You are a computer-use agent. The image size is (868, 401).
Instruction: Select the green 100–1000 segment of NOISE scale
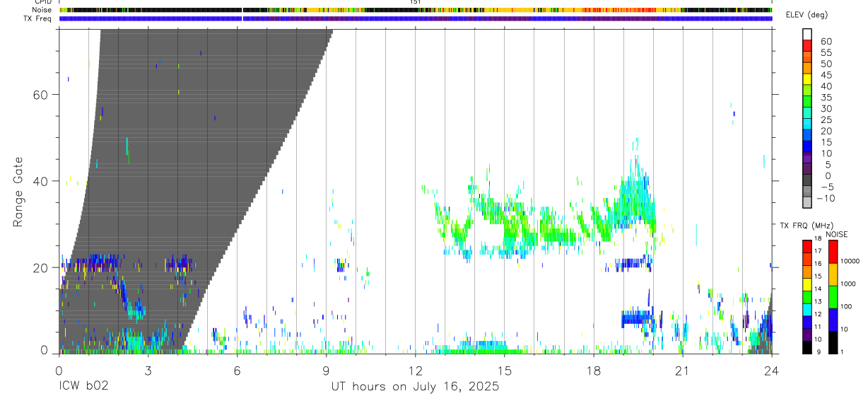[x=833, y=296]
